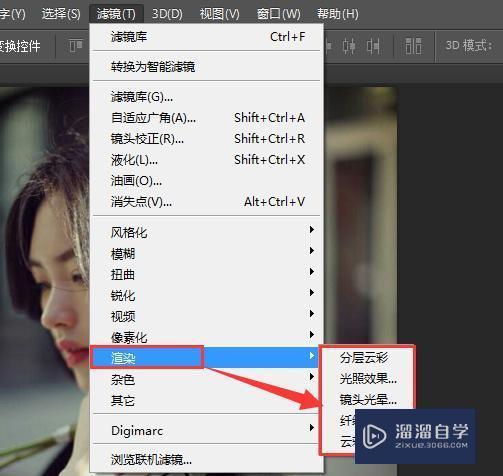
Task: Choose 转换为智能滤镜
Action: click(x=207, y=67)
